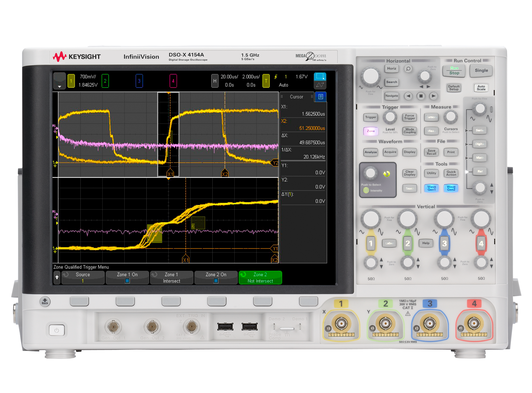Open the Zone 2 Not Intersect softkey
Viewport: 532px width, 393px height.
point(260,277)
